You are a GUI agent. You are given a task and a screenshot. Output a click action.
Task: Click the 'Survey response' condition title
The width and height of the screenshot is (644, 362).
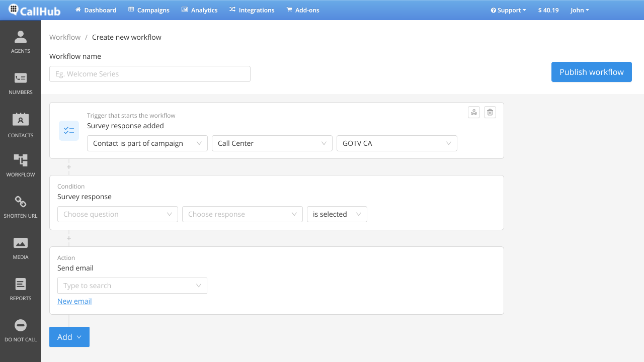(x=85, y=197)
